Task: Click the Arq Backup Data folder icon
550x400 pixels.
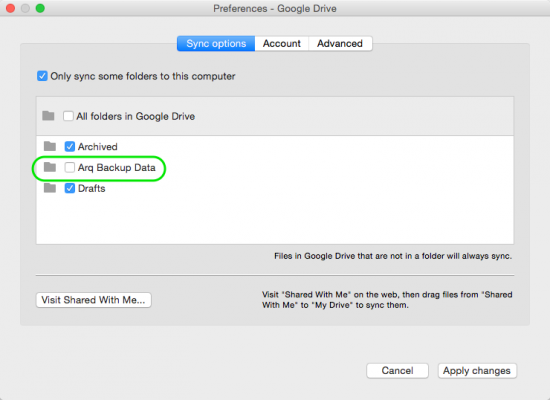Action: click(x=50, y=167)
